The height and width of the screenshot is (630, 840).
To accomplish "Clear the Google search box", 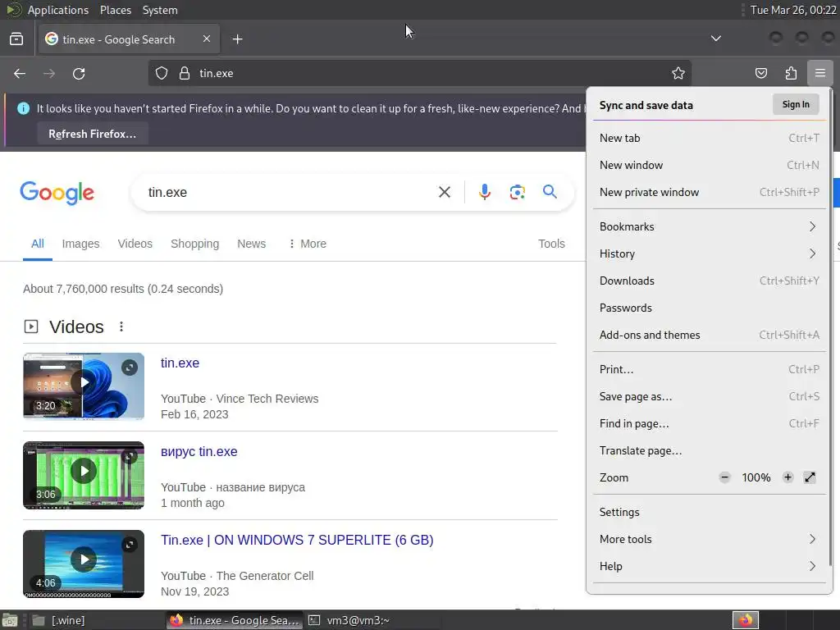I will [445, 192].
